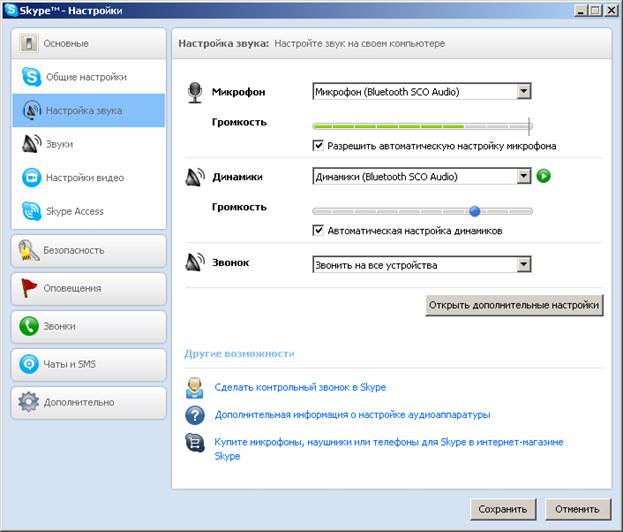Play test sound with green play button
This screenshot has height=532, width=623.
tap(544, 176)
